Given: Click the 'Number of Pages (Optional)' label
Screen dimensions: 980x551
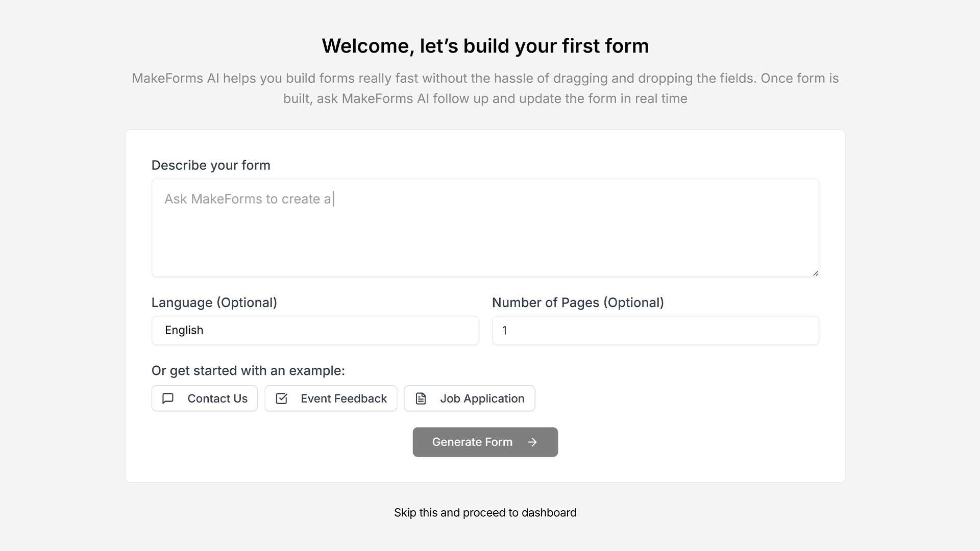Looking at the screenshot, I should (x=578, y=303).
